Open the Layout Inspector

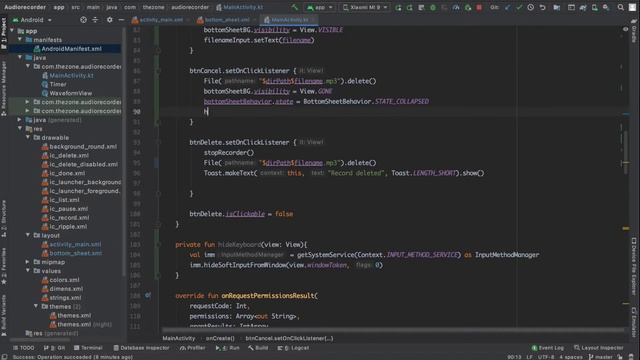coord(599,348)
